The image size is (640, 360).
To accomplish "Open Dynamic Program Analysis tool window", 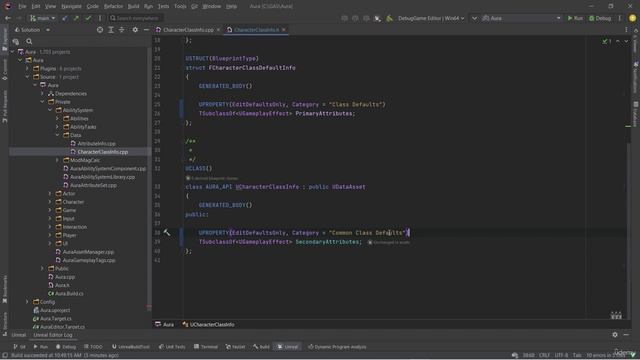I will [337, 347].
